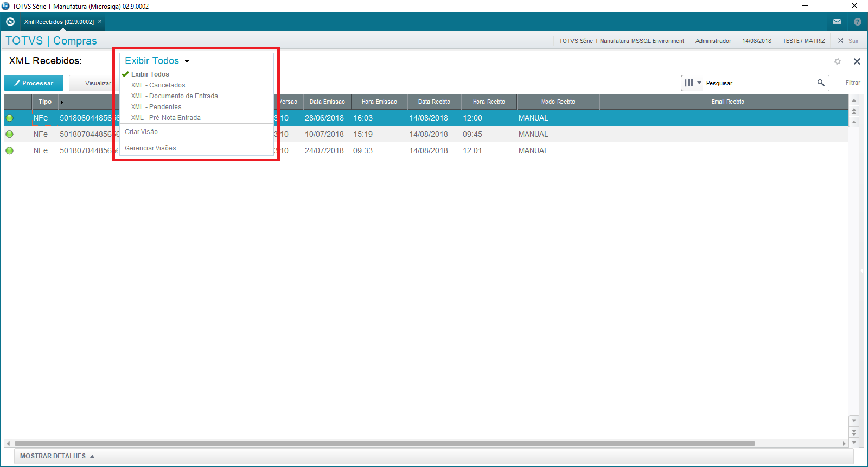Close the Xml Recebidos tab with its X
Image resolution: width=868 pixels, height=467 pixels.
[100, 22]
